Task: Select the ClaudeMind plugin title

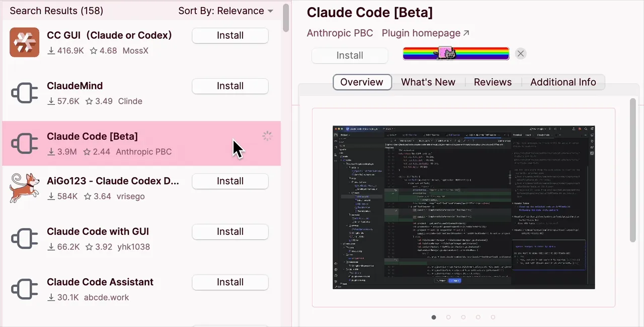Action: [x=74, y=86]
